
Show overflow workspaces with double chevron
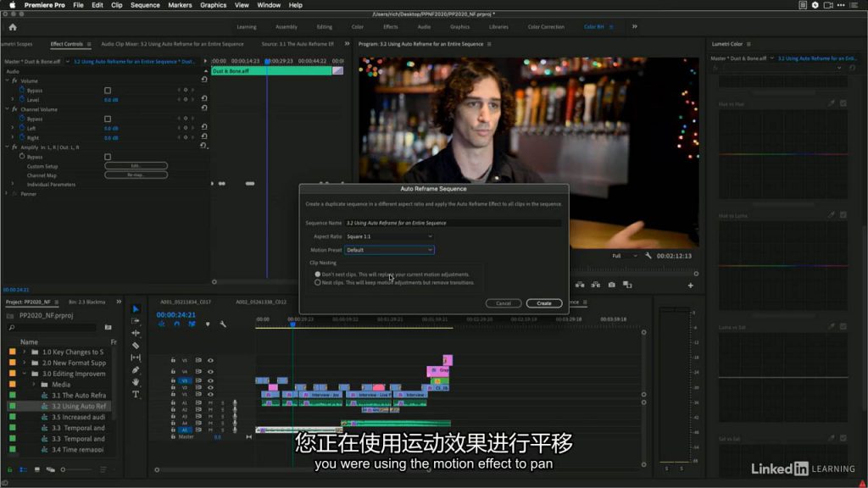point(634,26)
